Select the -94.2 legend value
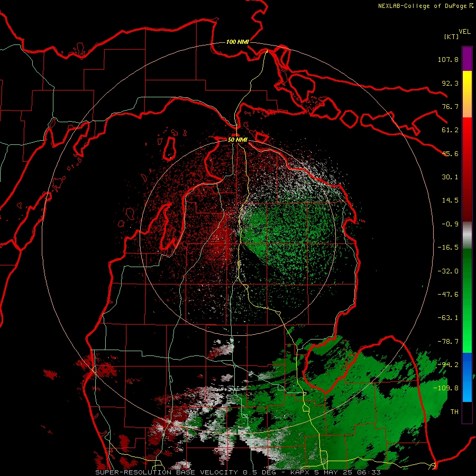The height and width of the screenshot is (476, 476). (448, 364)
